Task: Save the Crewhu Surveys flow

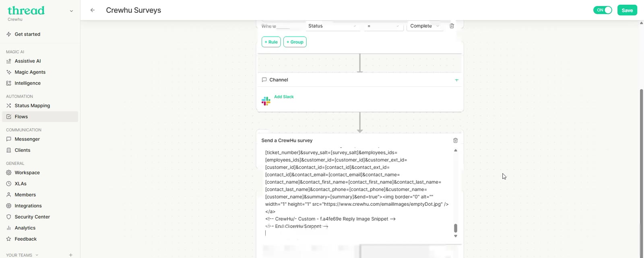Action: click(x=627, y=10)
